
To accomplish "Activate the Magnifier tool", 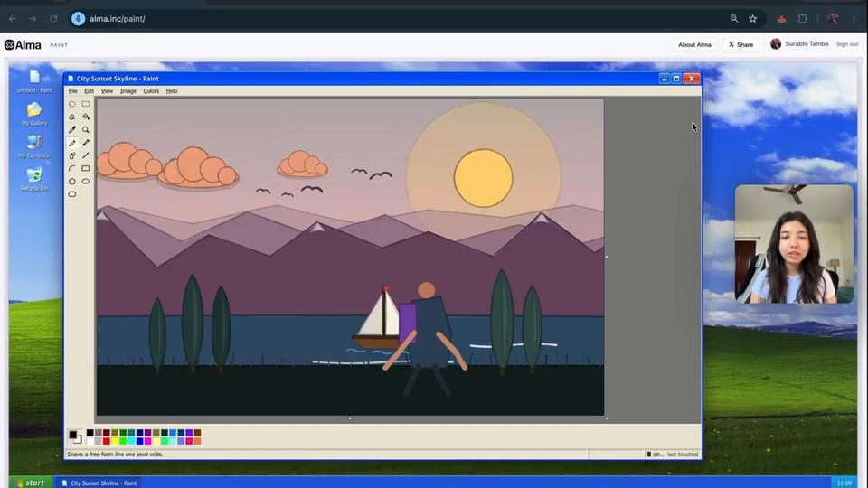I will [86, 129].
